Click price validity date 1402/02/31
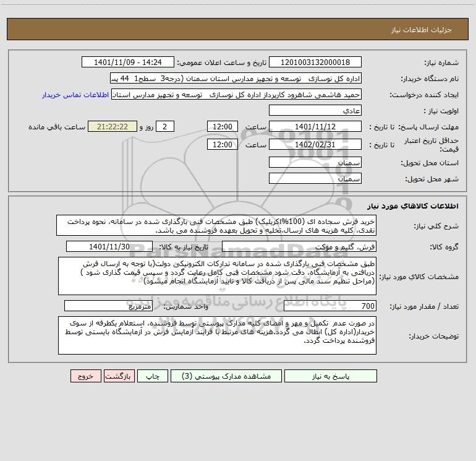 tap(315, 144)
